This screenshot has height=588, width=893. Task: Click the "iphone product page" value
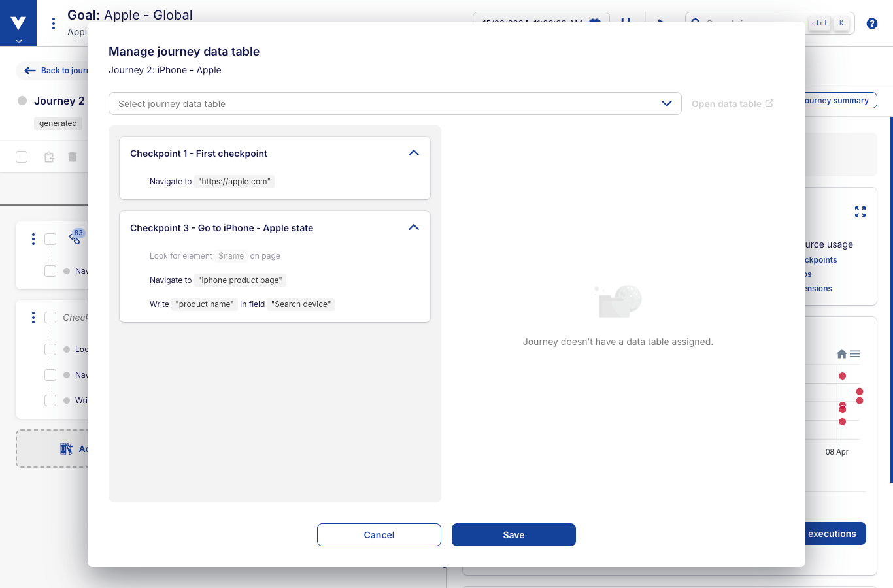(x=241, y=280)
